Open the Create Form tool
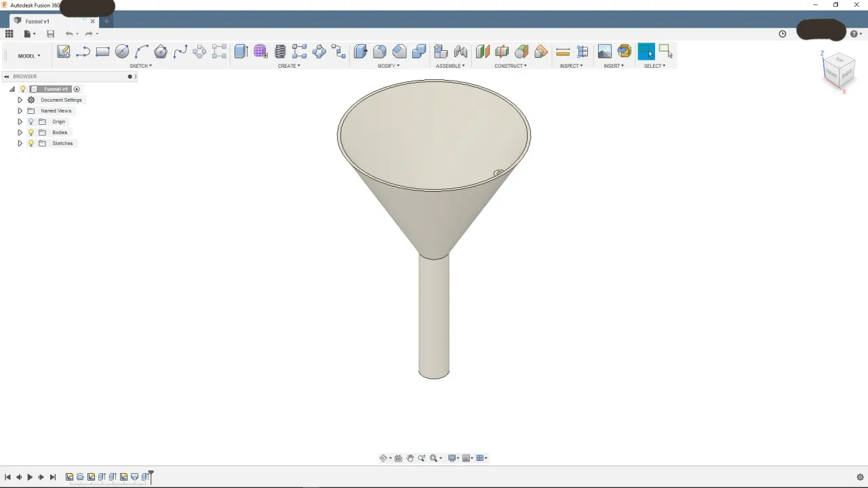This screenshot has height=488, width=868. point(260,52)
